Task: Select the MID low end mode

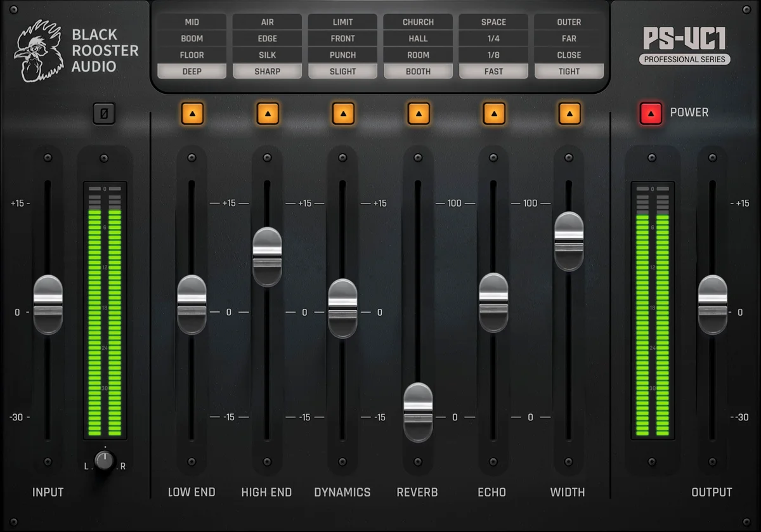Action: 192,22
